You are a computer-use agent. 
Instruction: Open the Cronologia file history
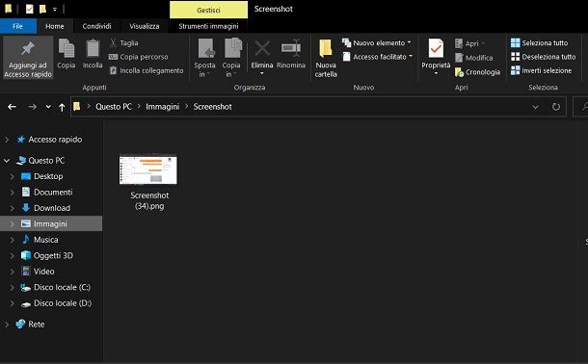point(477,72)
